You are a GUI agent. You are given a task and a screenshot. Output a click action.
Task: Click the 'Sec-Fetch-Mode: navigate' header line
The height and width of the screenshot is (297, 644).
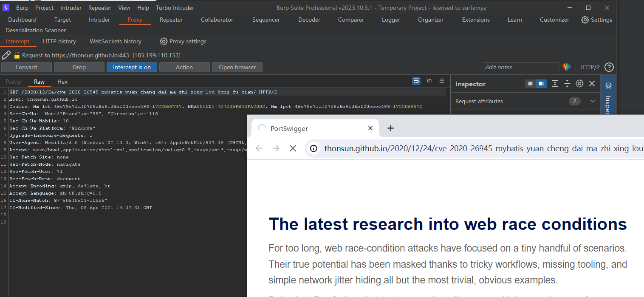[45, 164]
